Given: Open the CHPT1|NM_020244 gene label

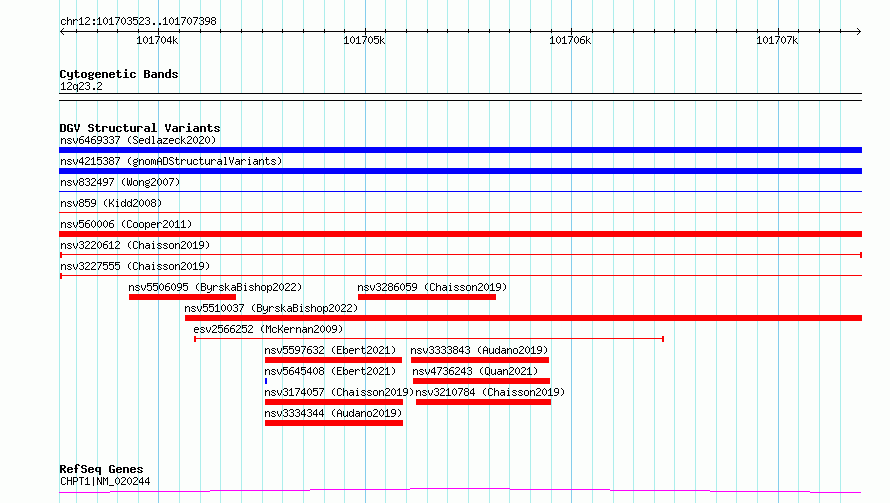Looking at the screenshot, I should coord(105,481).
